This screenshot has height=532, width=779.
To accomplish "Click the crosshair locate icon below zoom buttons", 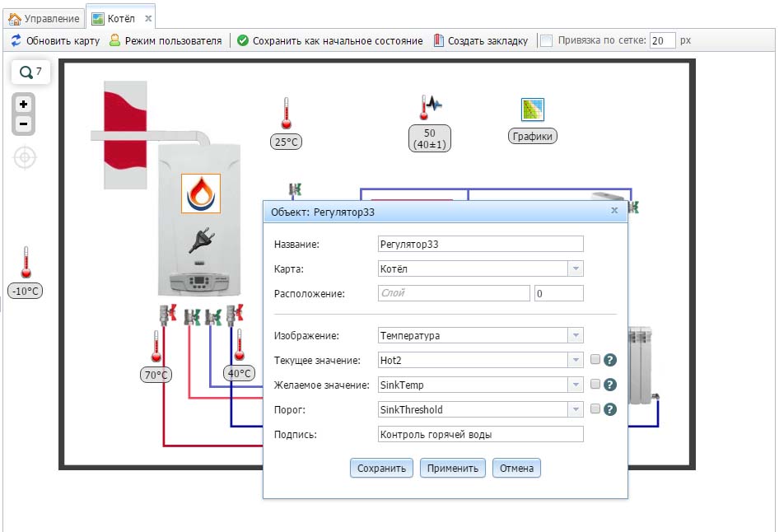I will [x=25, y=158].
